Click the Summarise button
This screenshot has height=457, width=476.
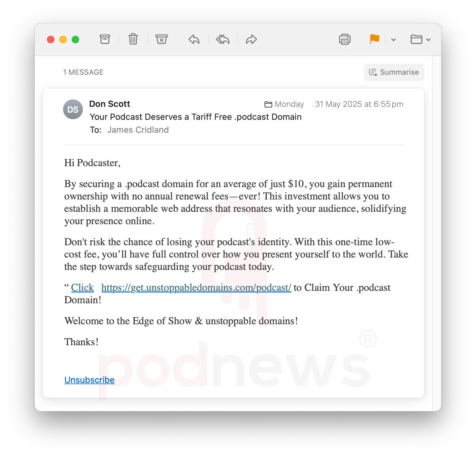(394, 72)
